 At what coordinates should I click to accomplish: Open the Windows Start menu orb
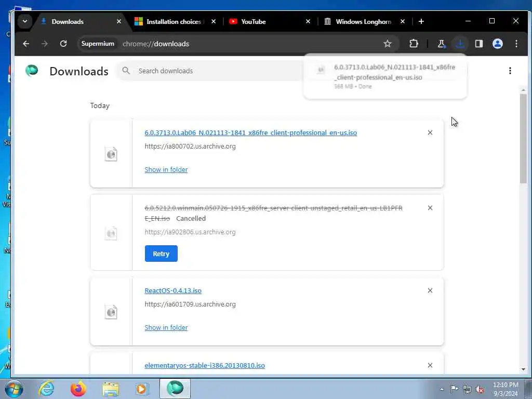tap(14, 389)
